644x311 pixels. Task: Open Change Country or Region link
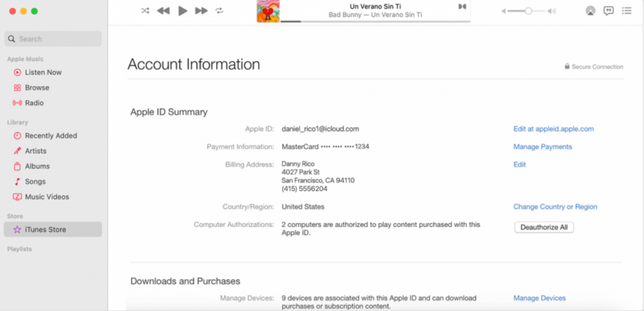[x=555, y=207]
